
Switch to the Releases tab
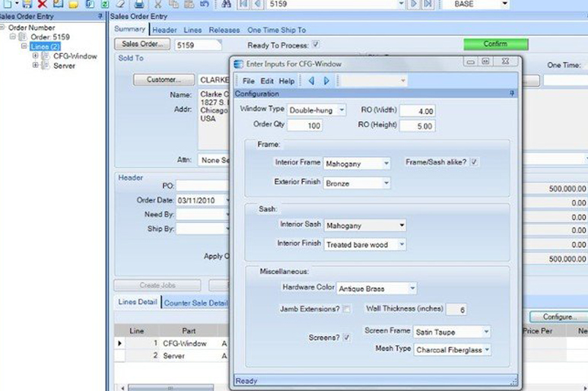pos(224,30)
